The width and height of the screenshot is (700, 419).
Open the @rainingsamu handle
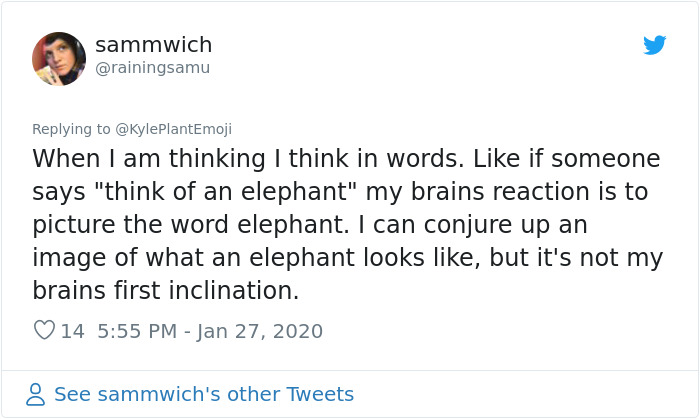pyautogui.click(x=153, y=68)
